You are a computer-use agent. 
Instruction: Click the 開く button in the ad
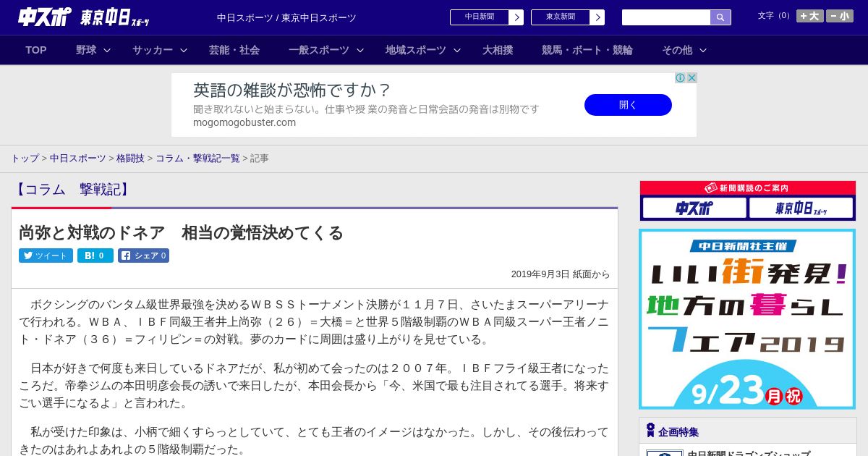[x=628, y=105]
